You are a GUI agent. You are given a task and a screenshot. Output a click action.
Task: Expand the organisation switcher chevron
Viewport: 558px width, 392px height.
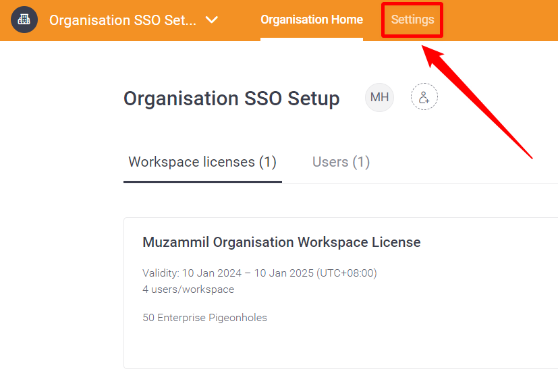212,20
